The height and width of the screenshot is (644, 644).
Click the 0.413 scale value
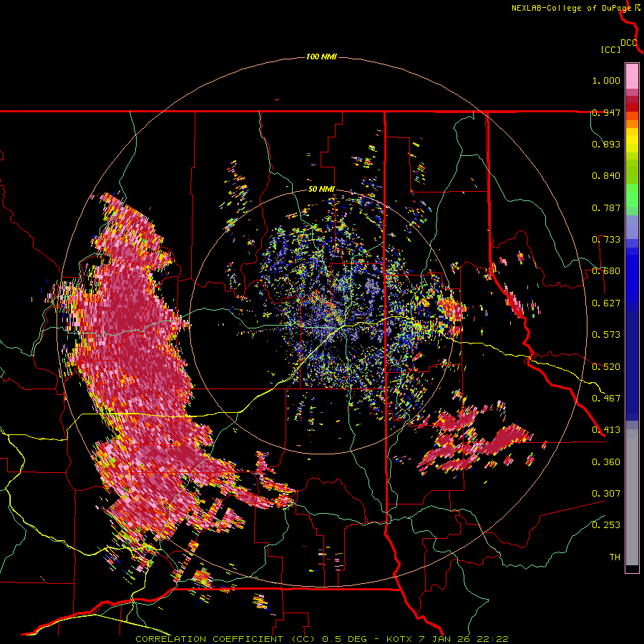click(x=606, y=430)
